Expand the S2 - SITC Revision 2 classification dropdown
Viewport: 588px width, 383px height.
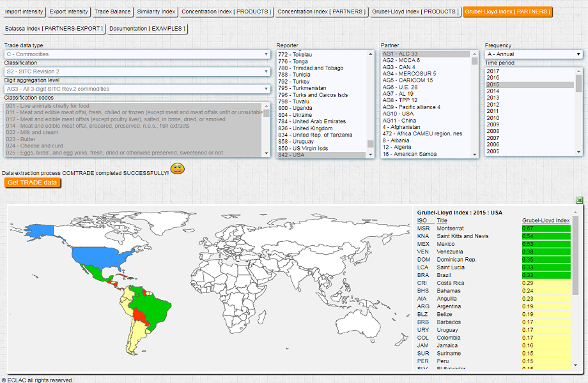(x=137, y=71)
